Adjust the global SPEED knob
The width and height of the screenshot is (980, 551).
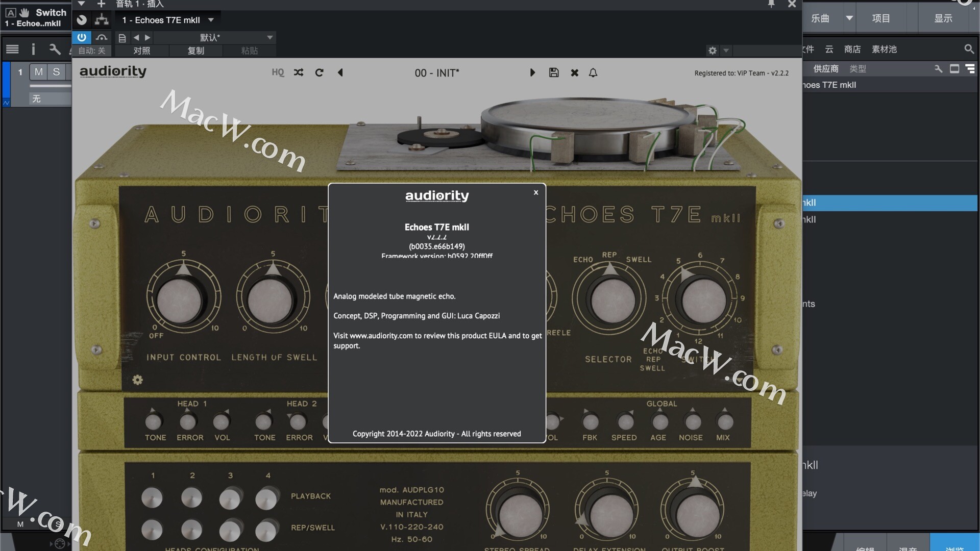tap(625, 421)
